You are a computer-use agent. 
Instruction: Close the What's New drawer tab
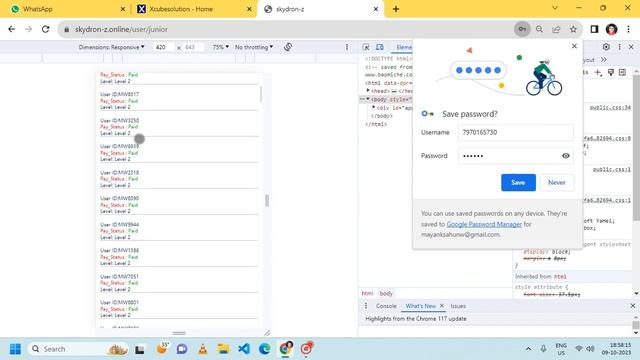coord(442,306)
